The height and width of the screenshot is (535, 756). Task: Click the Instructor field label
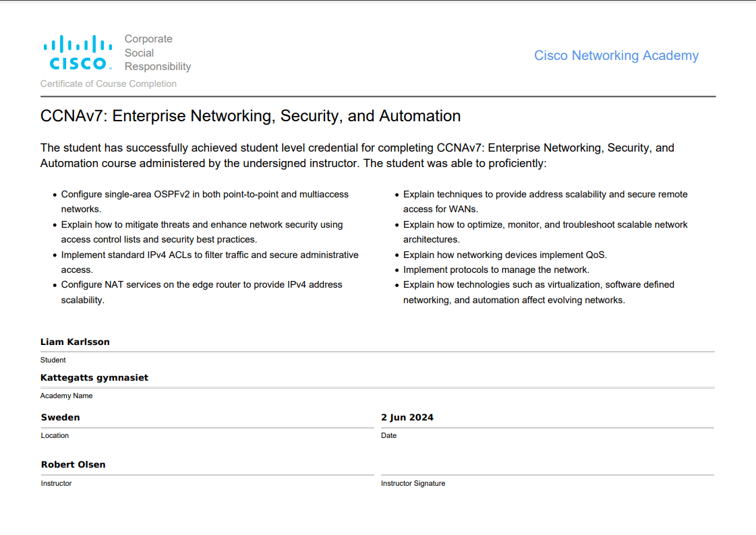pos(56,483)
